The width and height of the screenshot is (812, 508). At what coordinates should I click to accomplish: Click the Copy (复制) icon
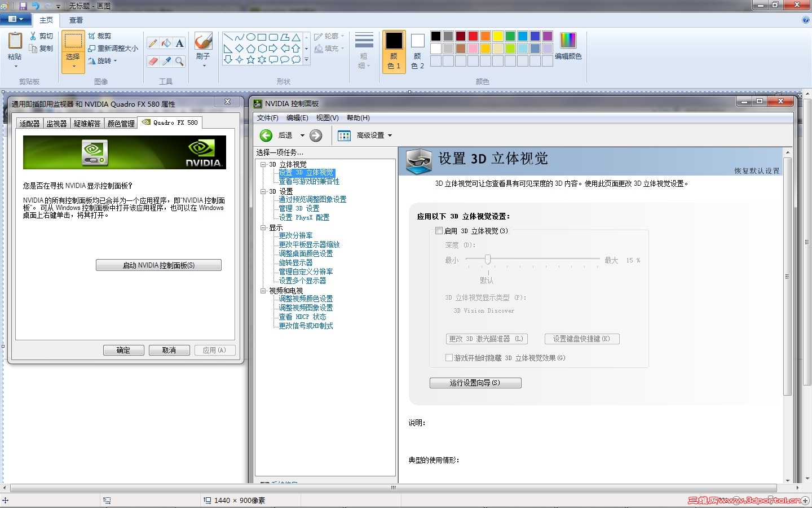click(x=33, y=49)
